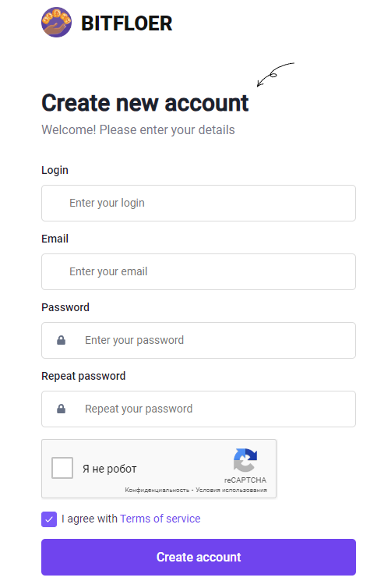Screen dimensions: 370x588
Task: Uncheck the Terms of service agreement checkbox
Action: 49,519
